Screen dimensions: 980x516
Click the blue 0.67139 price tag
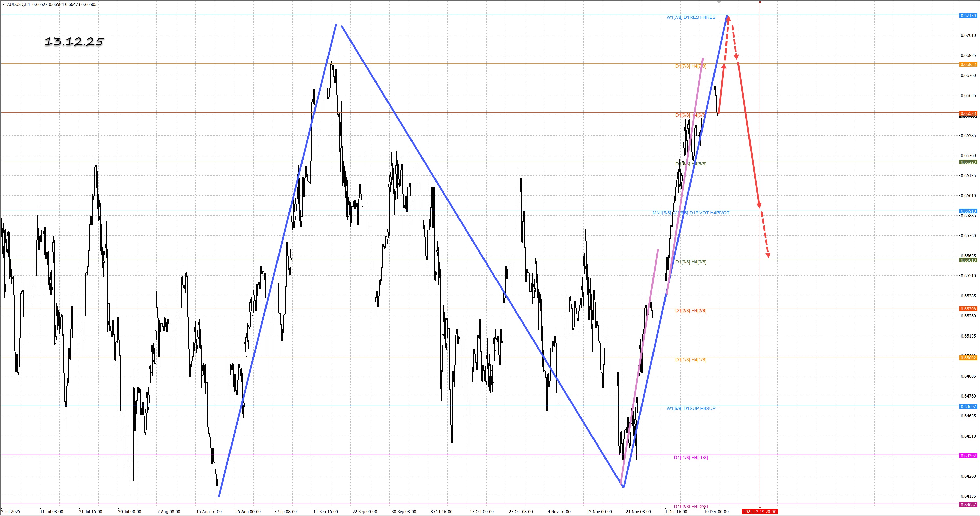click(x=968, y=16)
